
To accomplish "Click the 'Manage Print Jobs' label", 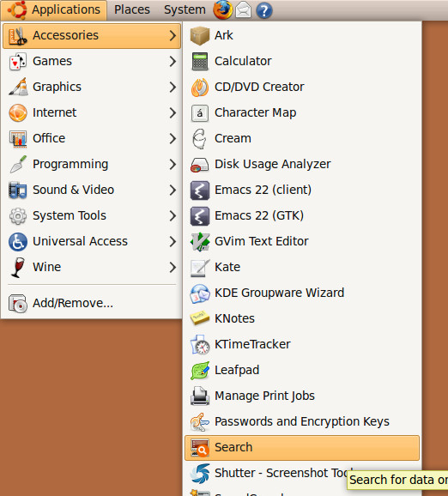I will click(x=265, y=396).
